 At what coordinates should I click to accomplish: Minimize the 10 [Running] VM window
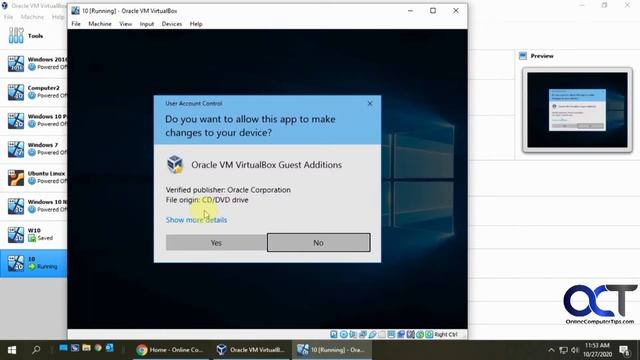411,11
